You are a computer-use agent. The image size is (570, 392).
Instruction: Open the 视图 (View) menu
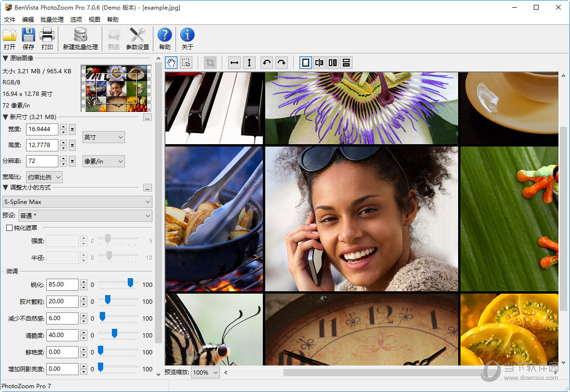point(95,19)
